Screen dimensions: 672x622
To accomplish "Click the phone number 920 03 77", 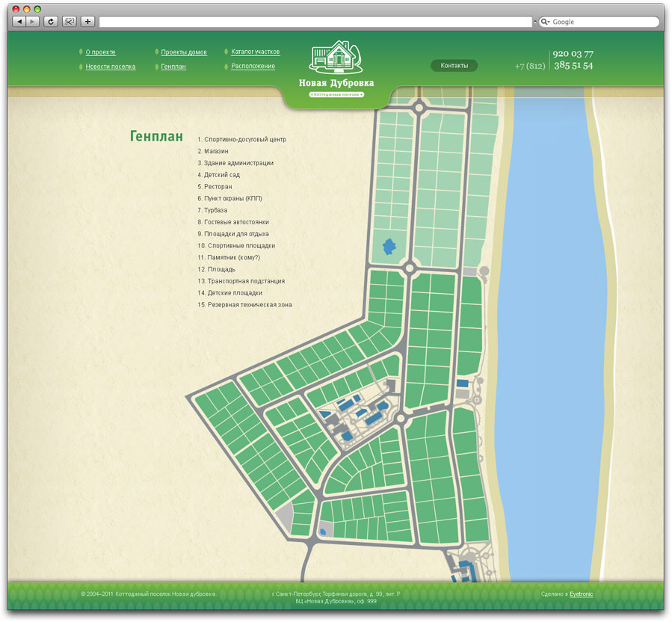I will click(x=573, y=54).
